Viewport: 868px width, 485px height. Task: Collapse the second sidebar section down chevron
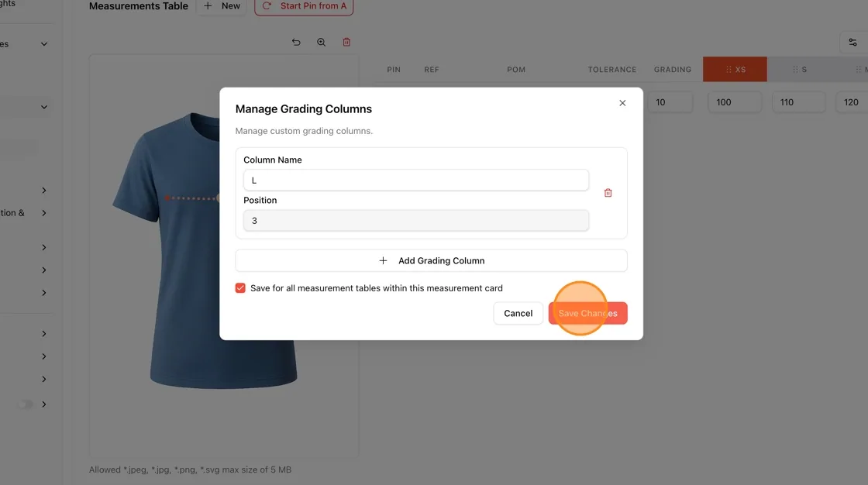pyautogui.click(x=43, y=107)
